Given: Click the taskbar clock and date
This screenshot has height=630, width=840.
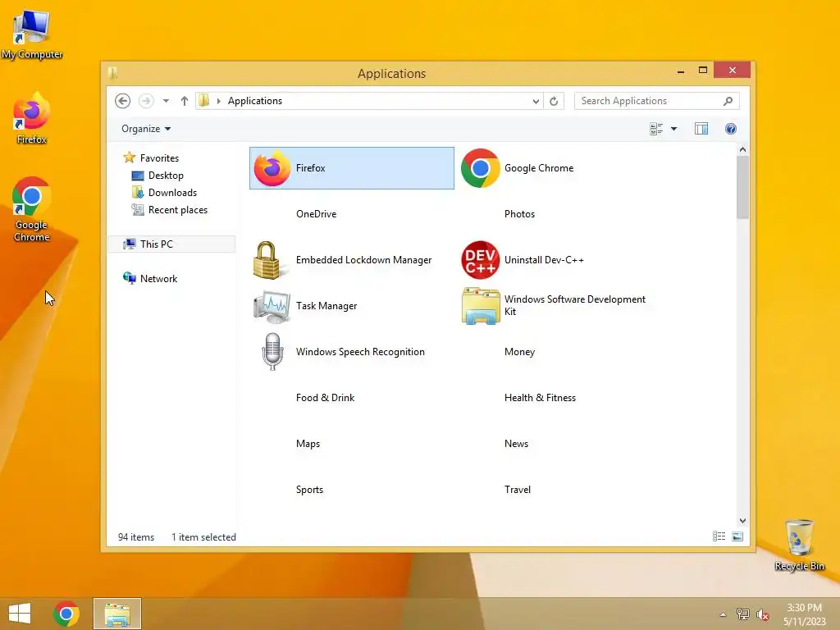Looking at the screenshot, I should (x=804, y=614).
